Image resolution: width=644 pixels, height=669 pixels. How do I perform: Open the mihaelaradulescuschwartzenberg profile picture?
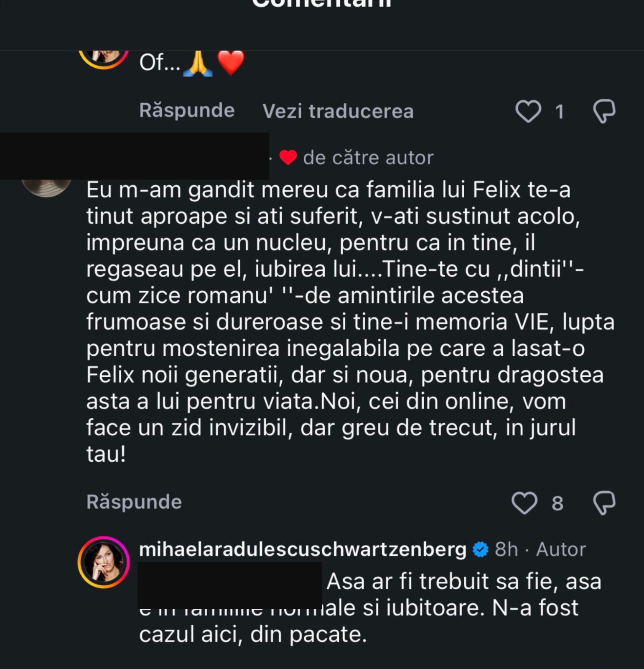pos(104,562)
